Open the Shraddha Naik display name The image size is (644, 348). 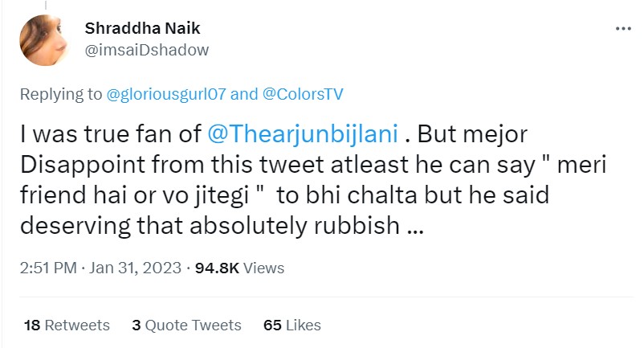142,29
